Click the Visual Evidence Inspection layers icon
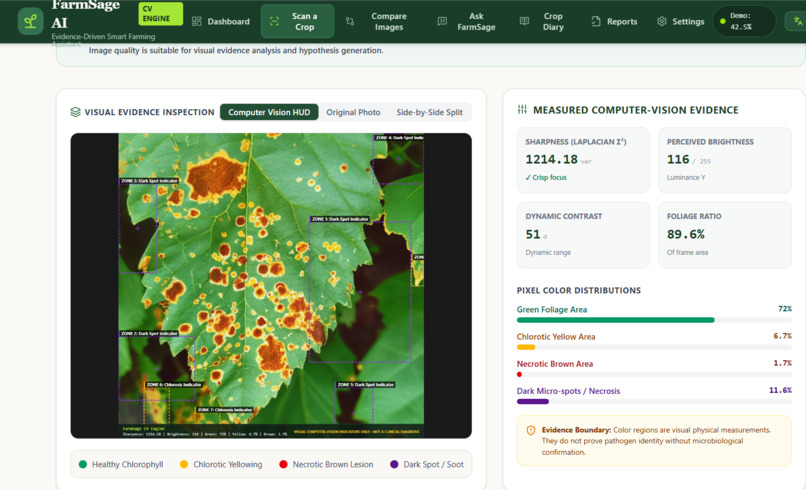The image size is (806, 489). coord(76,112)
